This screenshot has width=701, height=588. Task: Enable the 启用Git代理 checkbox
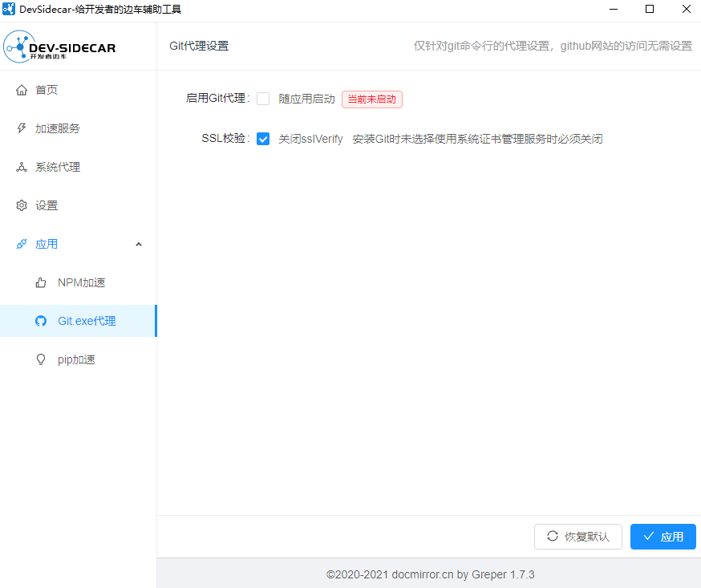pyautogui.click(x=263, y=99)
